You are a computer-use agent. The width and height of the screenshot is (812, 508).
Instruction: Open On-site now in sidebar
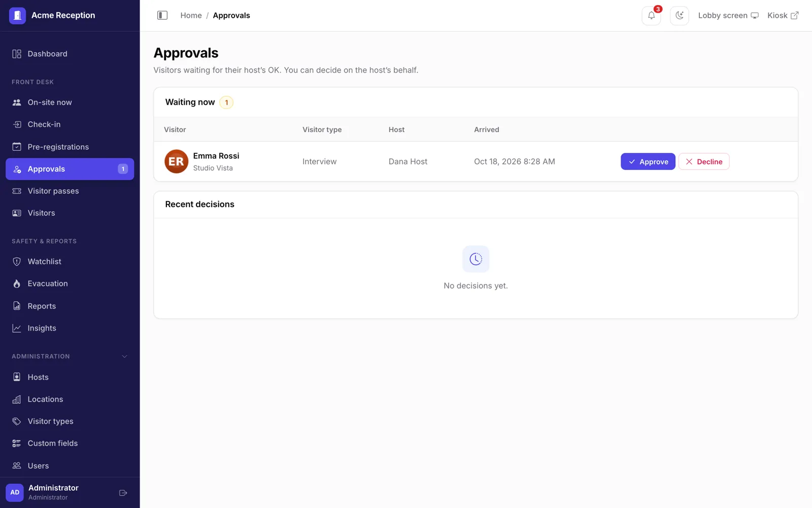click(x=70, y=102)
